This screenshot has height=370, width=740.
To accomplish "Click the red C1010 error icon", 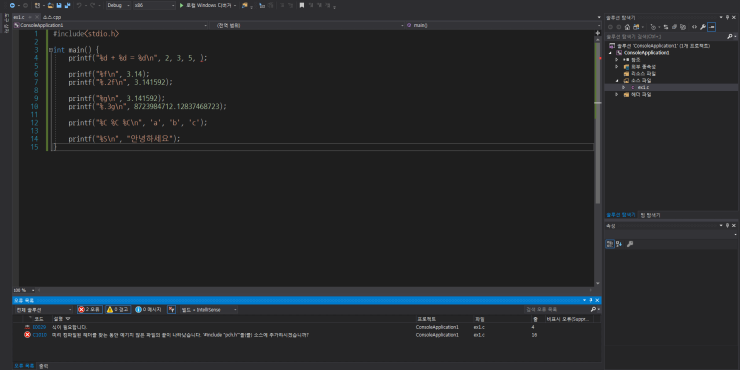I will [x=27, y=335].
